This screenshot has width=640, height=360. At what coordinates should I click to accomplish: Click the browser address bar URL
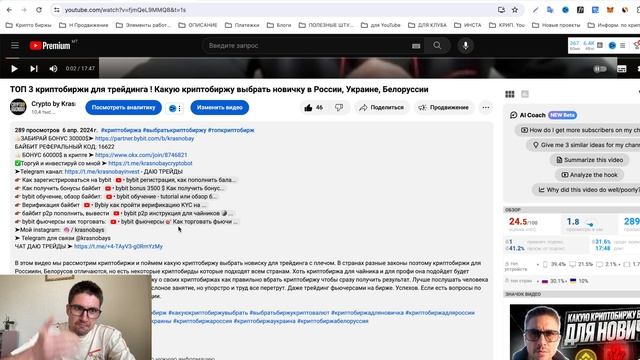(x=125, y=10)
